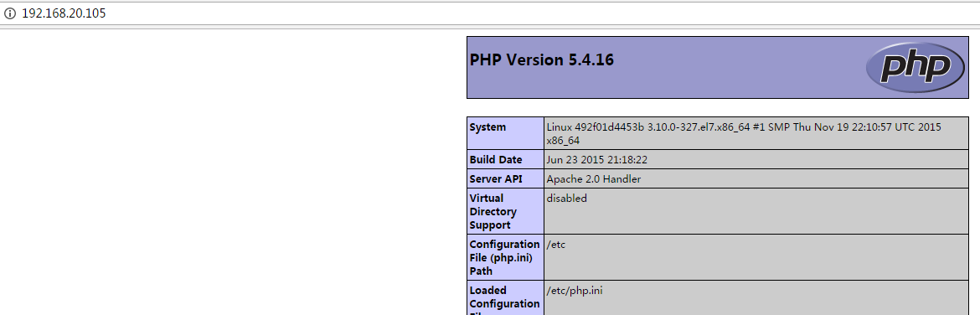Click empty white area left of table
This screenshot has width=980, height=315.
coord(231,175)
